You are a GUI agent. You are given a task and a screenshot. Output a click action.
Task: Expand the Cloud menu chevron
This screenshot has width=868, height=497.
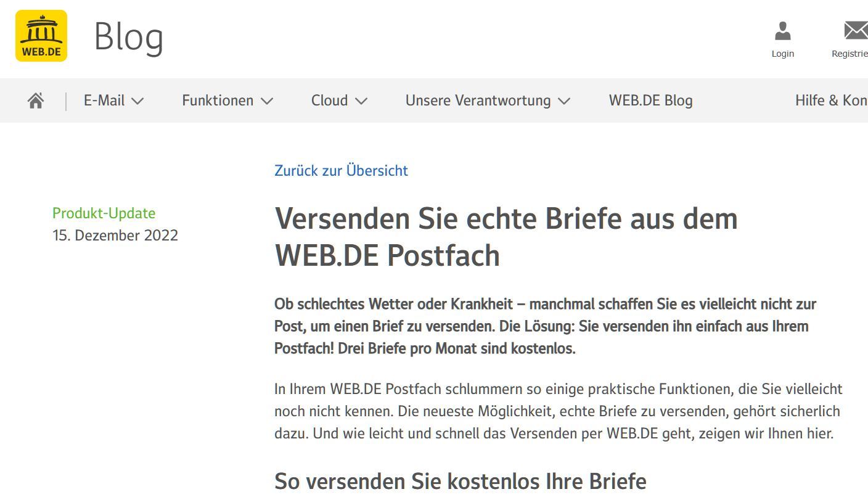361,101
